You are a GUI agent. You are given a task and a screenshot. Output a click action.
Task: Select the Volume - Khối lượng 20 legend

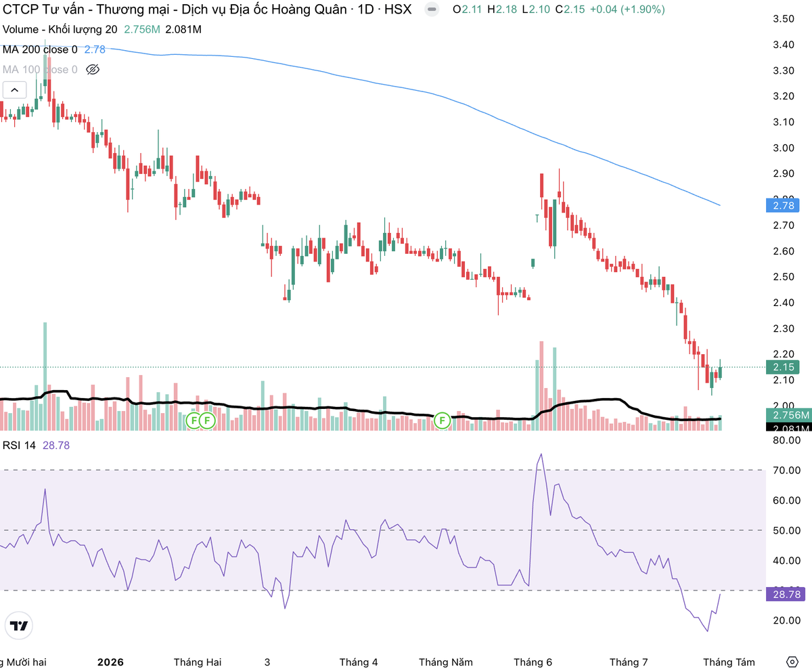click(60, 30)
